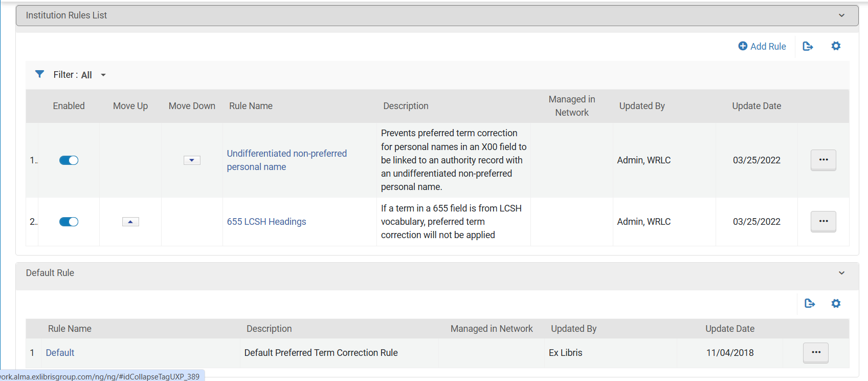Image resolution: width=868 pixels, height=381 pixels.
Task: Click the 655 LCSH field description text
Action: pos(451,222)
